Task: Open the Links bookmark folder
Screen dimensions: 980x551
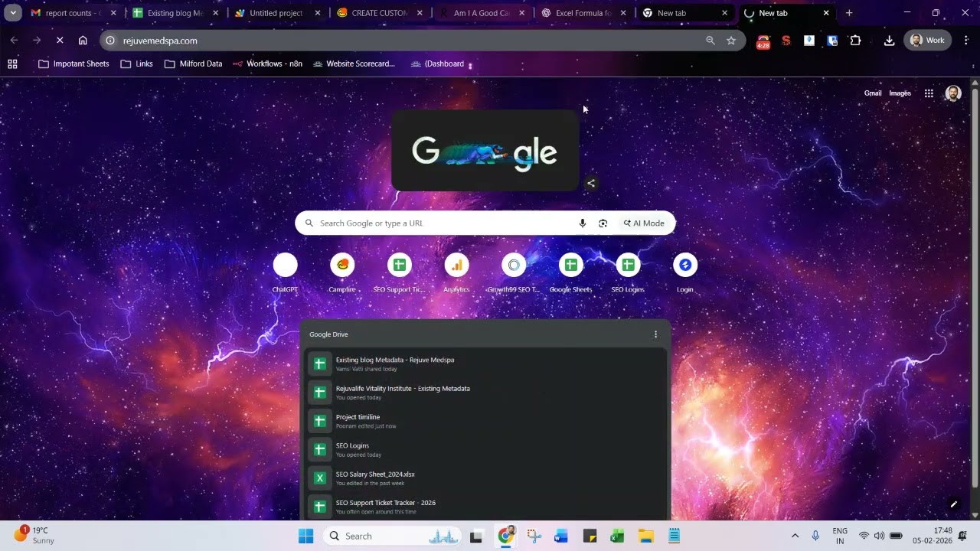Action: [x=136, y=64]
